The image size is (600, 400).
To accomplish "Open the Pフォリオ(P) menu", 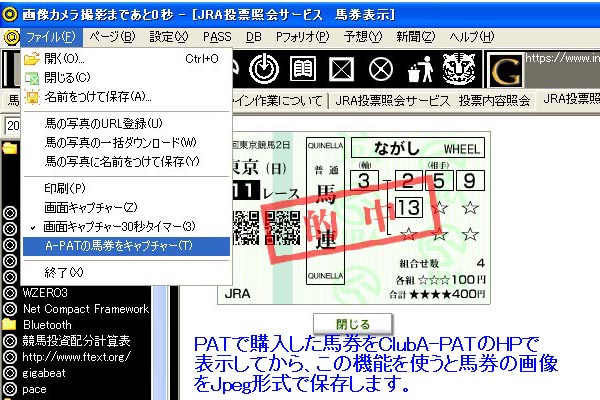I will tap(302, 37).
